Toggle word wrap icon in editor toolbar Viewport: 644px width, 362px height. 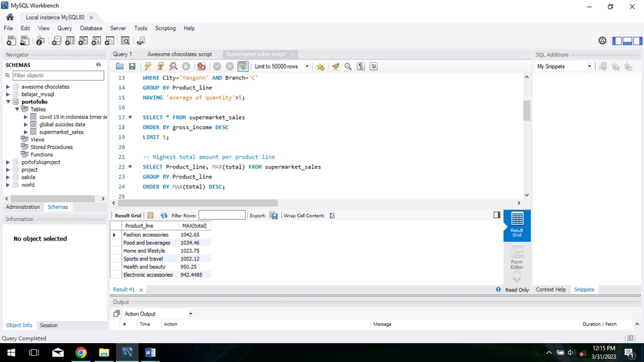tap(374, 66)
